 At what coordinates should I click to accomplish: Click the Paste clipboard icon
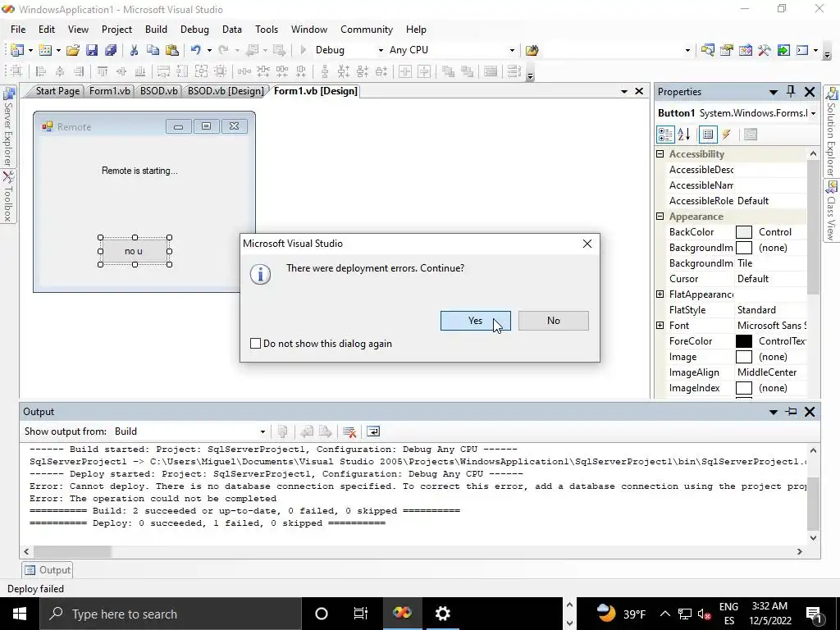pos(172,50)
